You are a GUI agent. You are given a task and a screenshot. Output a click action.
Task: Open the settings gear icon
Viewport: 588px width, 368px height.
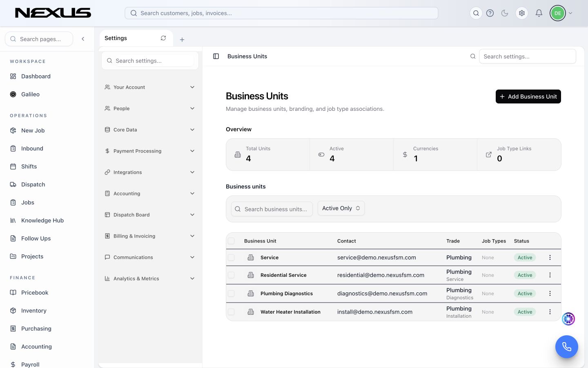tap(522, 13)
